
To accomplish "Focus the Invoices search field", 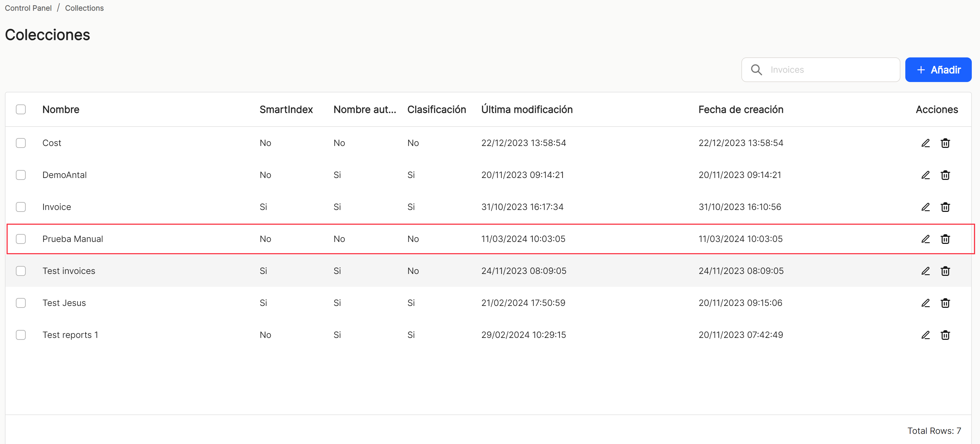I will pyautogui.click(x=820, y=69).
